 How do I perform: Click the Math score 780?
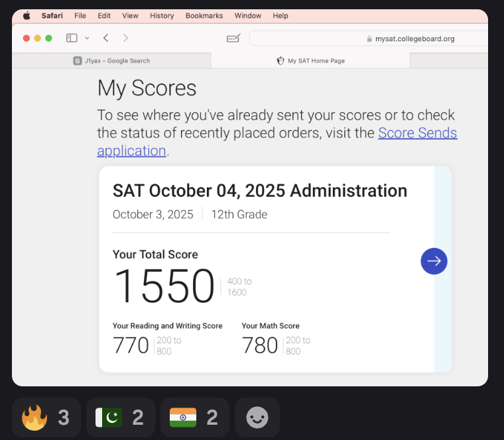tap(260, 345)
